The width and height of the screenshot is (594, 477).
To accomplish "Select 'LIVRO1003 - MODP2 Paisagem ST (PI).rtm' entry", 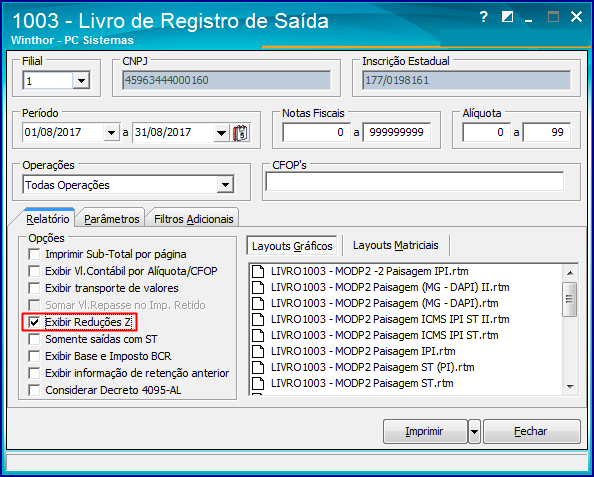I will [x=372, y=367].
